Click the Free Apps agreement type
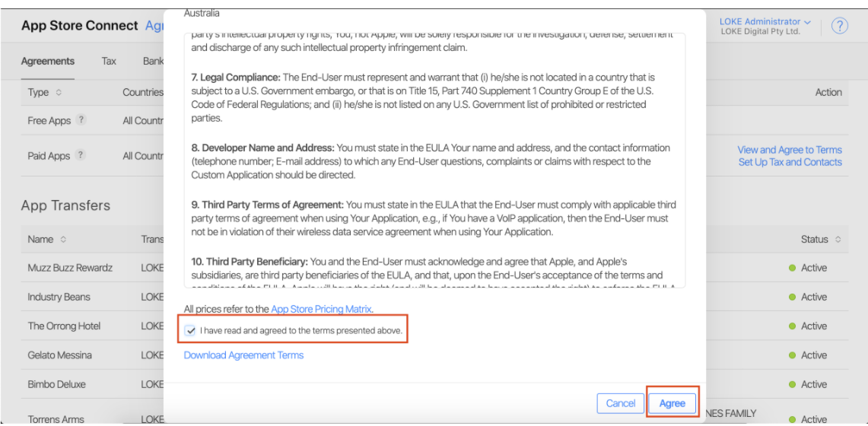Viewport: 868px width, 426px height. coord(49,120)
